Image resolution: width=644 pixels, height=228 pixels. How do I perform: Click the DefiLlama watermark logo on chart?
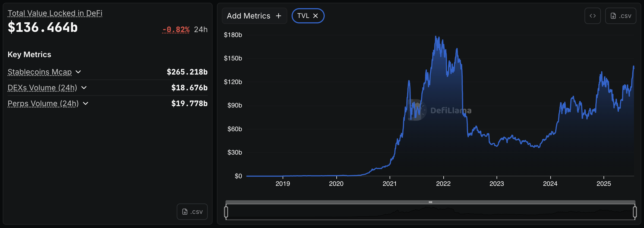click(417, 110)
